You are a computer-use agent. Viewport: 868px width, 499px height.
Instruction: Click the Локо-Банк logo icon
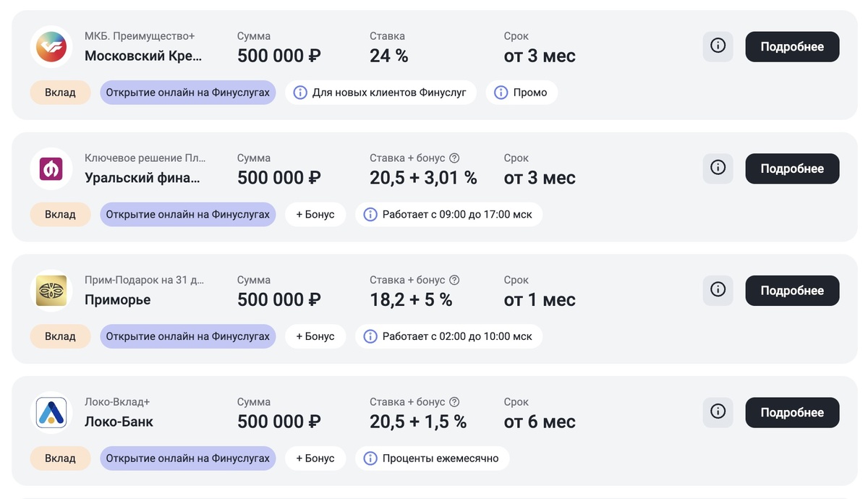pyautogui.click(x=51, y=413)
